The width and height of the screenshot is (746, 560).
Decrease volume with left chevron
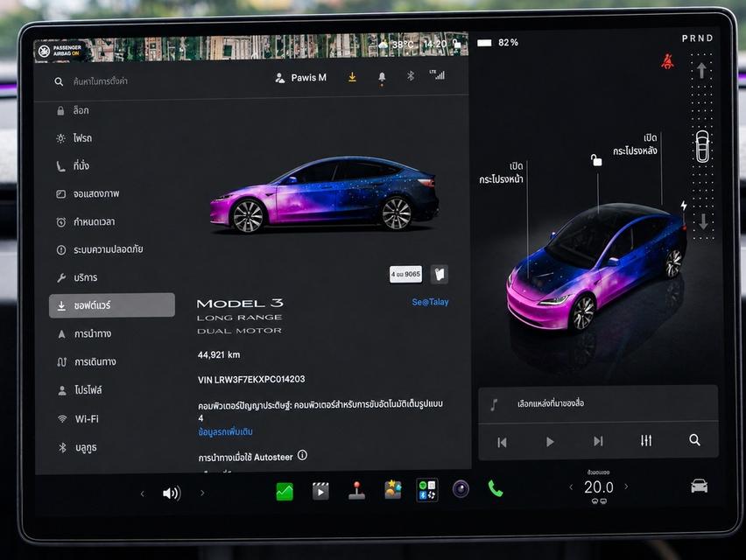pos(142,493)
